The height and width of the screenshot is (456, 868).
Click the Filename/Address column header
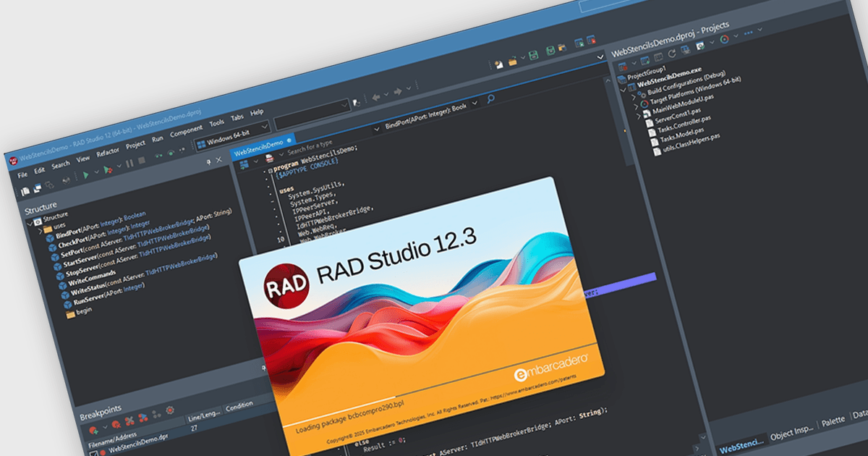tap(112, 439)
